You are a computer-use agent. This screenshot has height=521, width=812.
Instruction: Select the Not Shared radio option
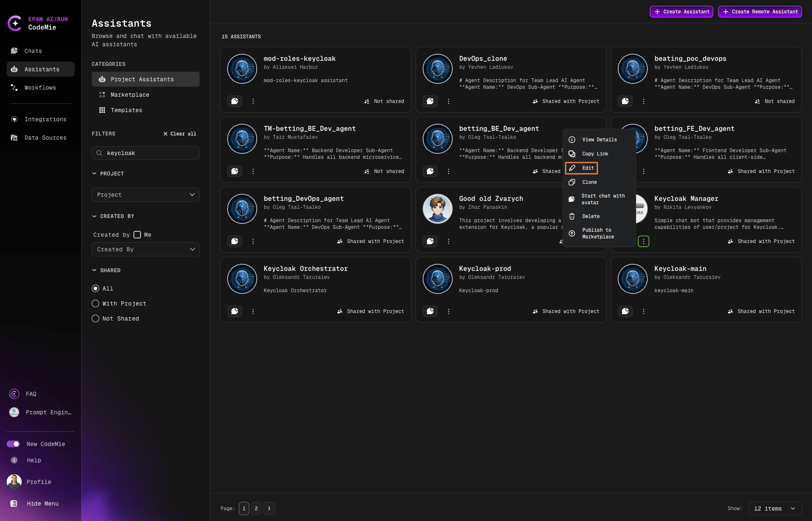tap(95, 318)
